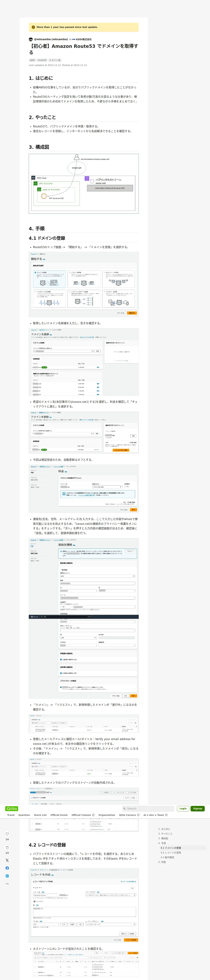Screen dimensions: 210x980
Task: Select the AWS tag
Action: coord(32,60)
